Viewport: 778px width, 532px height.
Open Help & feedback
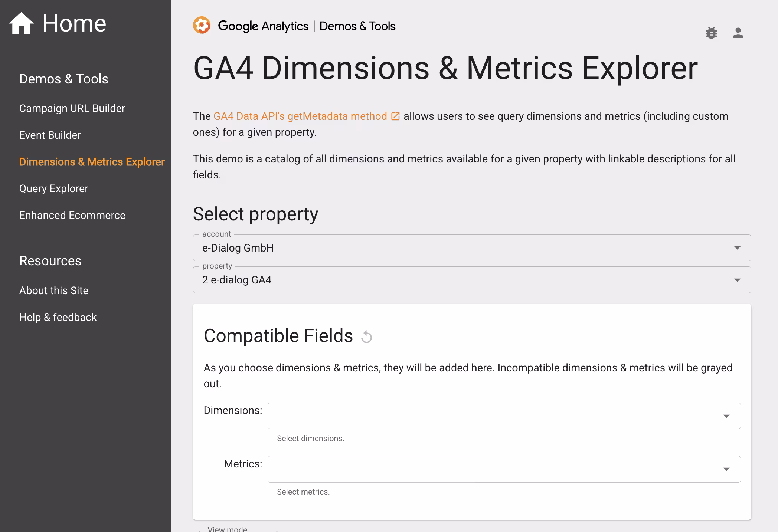coord(58,317)
